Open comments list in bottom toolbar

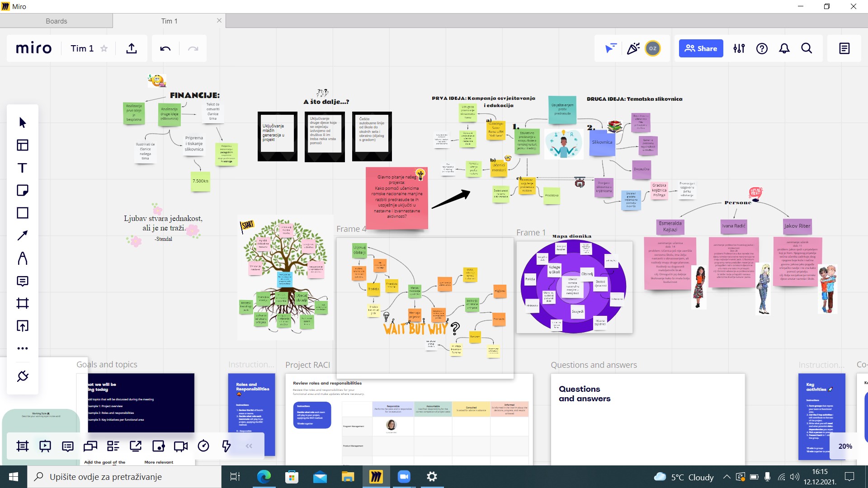68,446
